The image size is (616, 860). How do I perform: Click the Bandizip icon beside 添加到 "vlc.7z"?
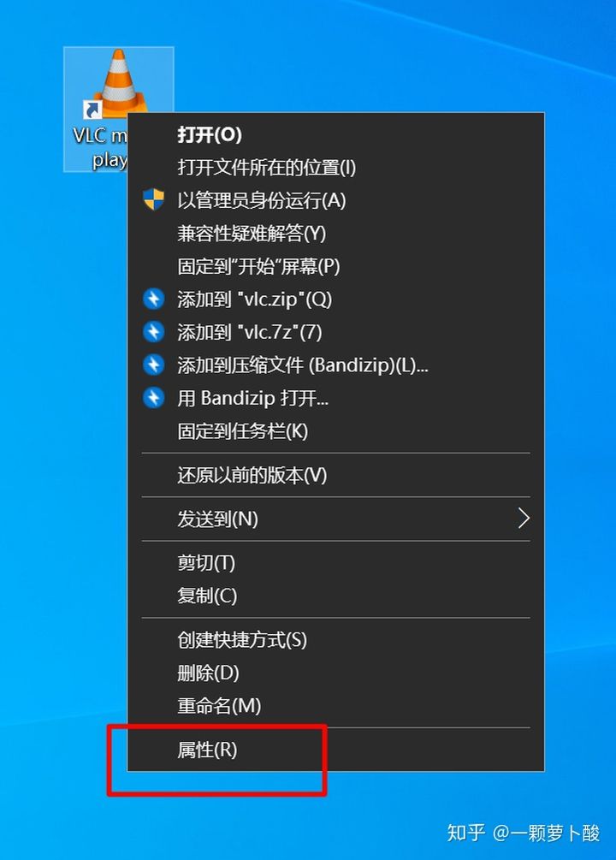pyautogui.click(x=154, y=332)
